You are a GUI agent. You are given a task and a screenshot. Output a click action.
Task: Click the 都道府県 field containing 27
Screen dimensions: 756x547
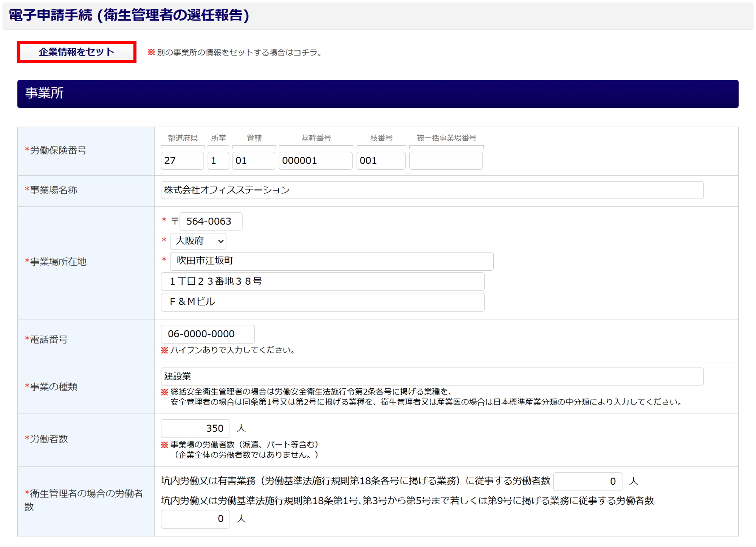[182, 161]
